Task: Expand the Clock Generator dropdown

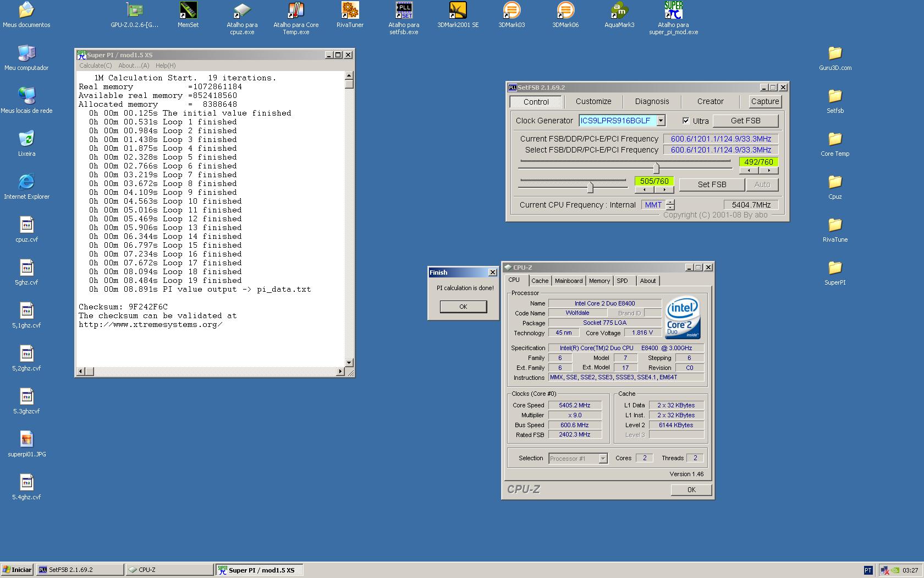Action: click(661, 121)
